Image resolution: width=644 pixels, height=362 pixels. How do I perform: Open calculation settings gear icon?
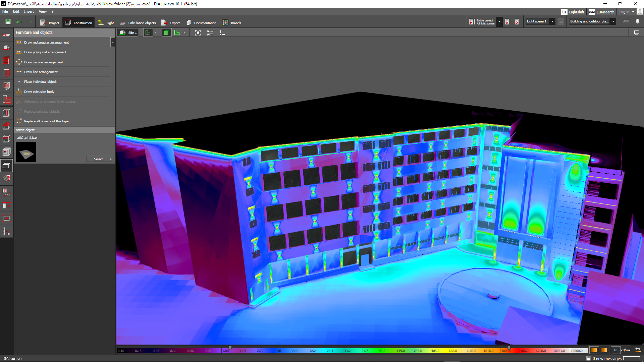click(517, 22)
